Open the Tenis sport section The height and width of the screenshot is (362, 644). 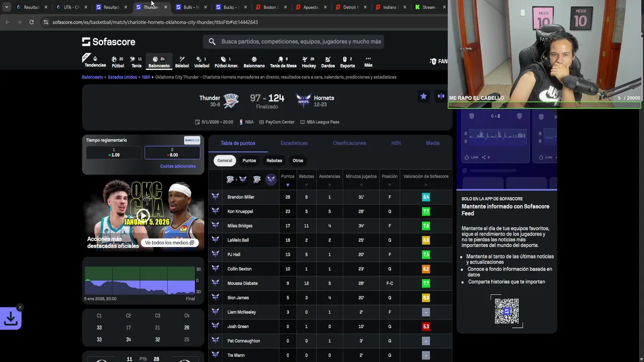click(136, 62)
